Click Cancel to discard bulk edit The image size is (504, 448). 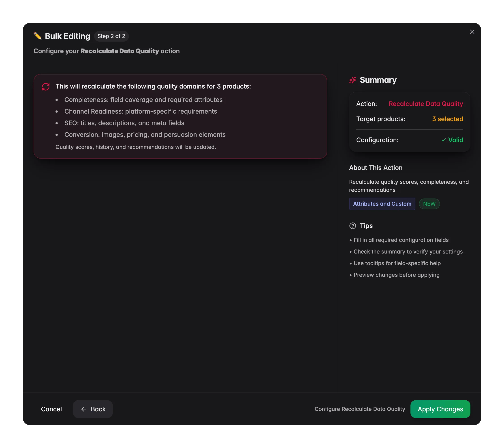click(x=51, y=409)
